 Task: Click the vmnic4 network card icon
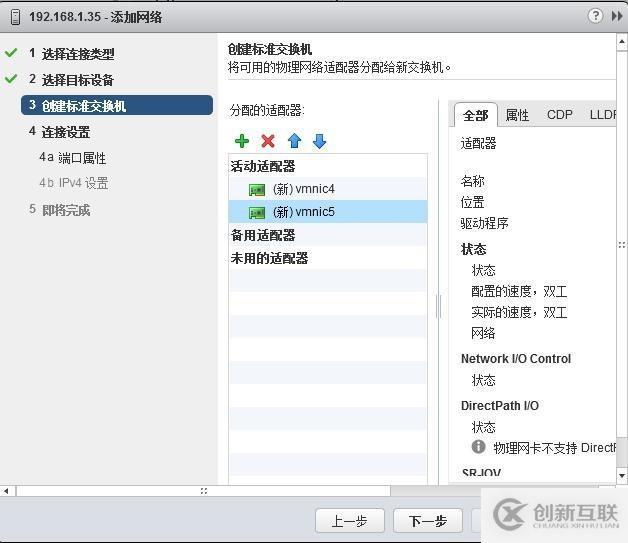(x=257, y=189)
